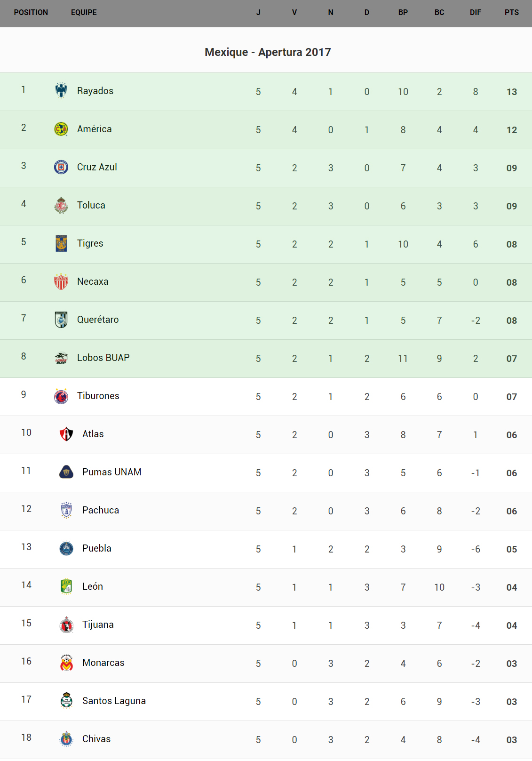Select the Querétaro team name
The height and width of the screenshot is (761, 532).
coord(98,320)
